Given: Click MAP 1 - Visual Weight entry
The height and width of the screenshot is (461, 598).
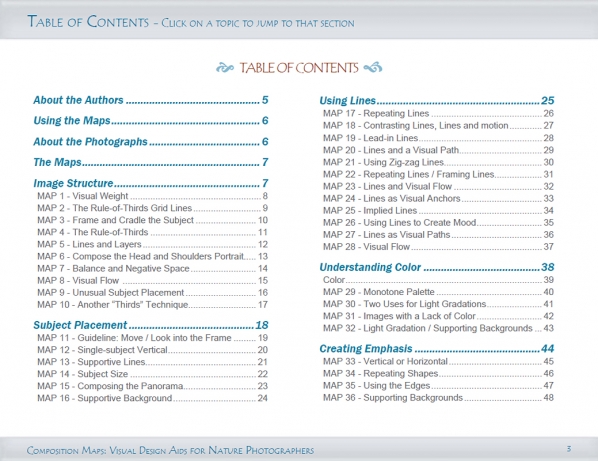Looking at the screenshot, I should [x=152, y=196].
